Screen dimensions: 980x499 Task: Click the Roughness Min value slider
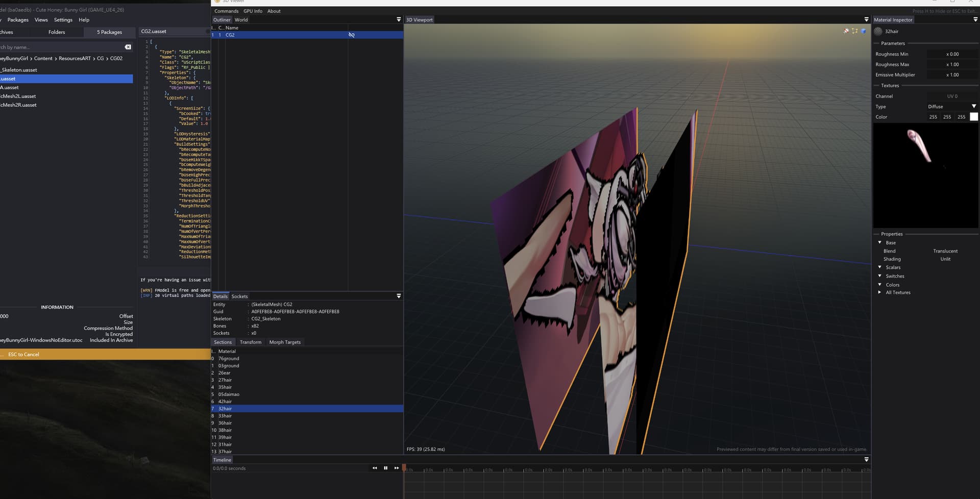[x=952, y=54]
